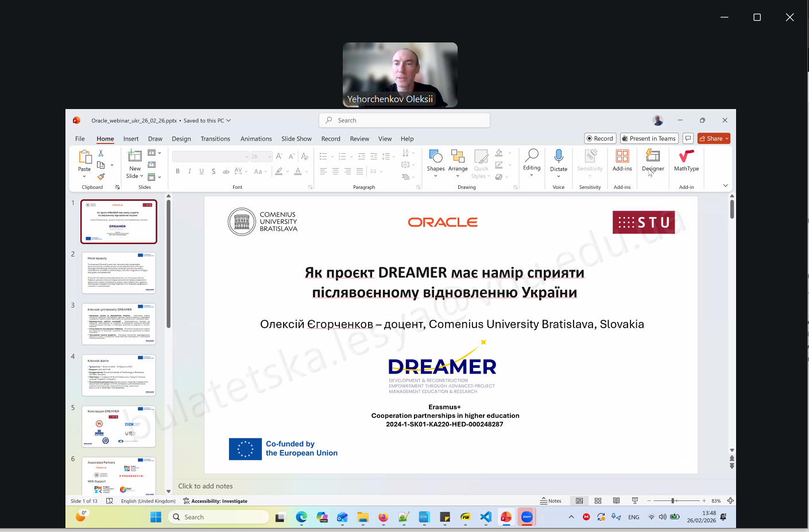Open the Slide Show tab
Screen dimensions: 809x532
pyautogui.click(x=296, y=139)
